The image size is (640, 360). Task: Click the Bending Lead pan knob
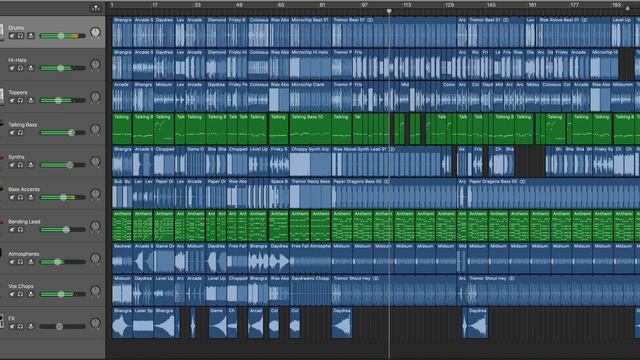tap(95, 226)
